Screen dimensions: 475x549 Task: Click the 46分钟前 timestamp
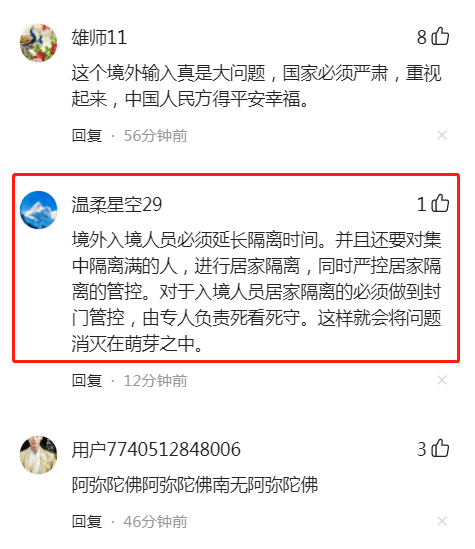[155, 521]
